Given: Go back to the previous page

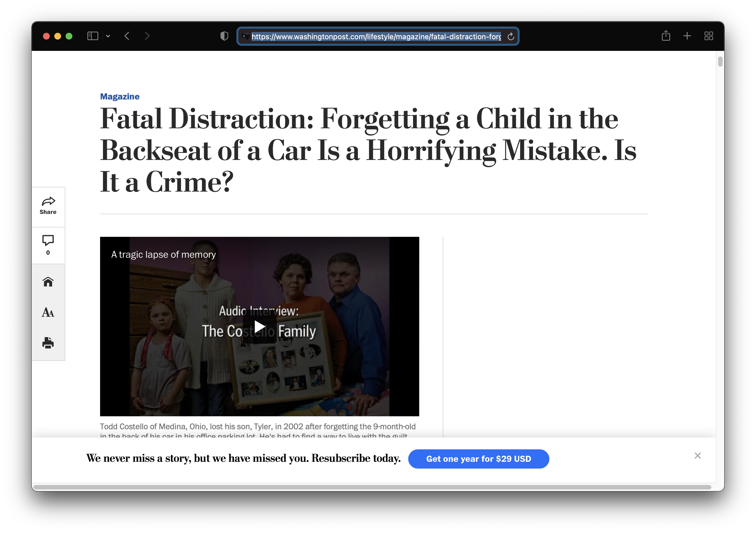Looking at the screenshot, I should click(127, 36).
